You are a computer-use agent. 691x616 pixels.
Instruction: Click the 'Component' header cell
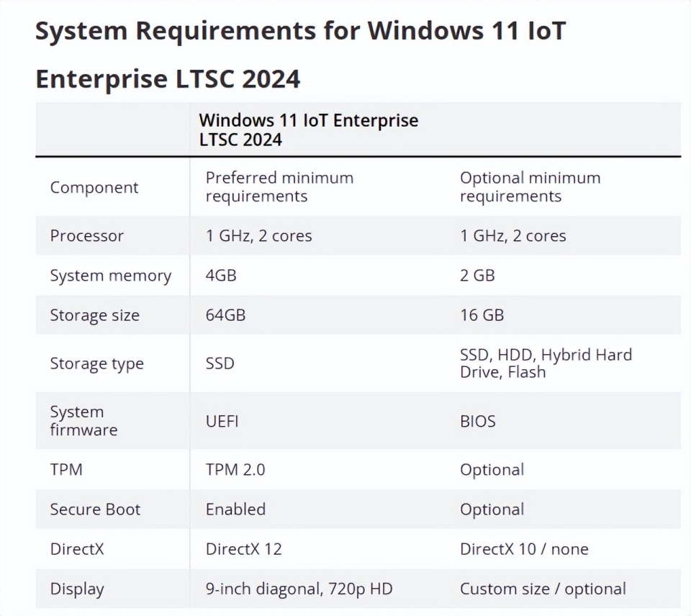pos(94,187)
